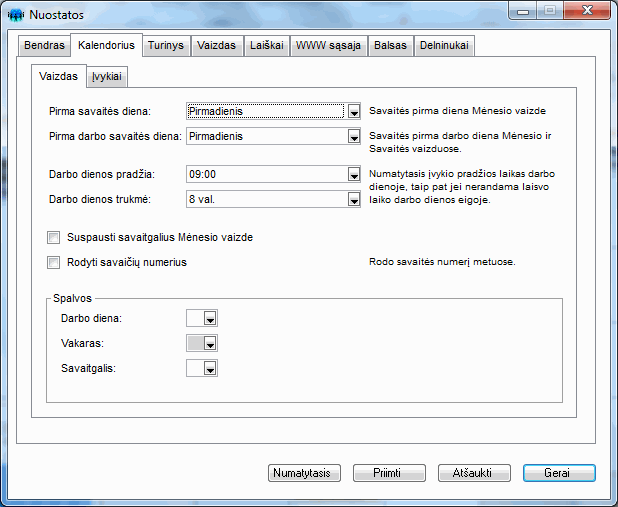Click the Numatytasis button

(x=305, y=473)
